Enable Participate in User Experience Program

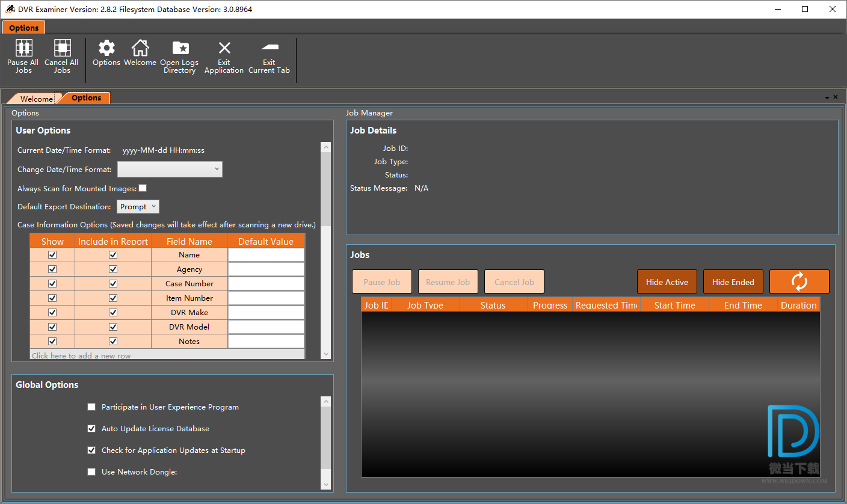pyautogui.click(x=91, y=407)
